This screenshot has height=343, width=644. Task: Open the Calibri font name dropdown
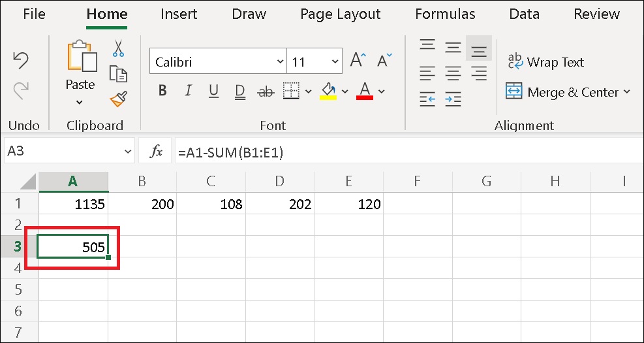pyautogui.click(x=280, y=62)
